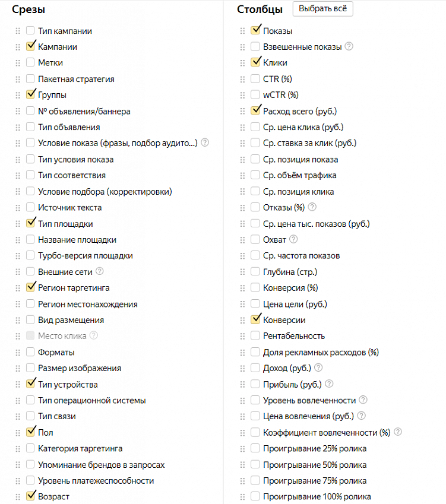Image resolution: width=446 pixels, height=504 pixels.
Task: Click drag handle left of Показы
Action: pyautogui.click(x=242, y=31)
